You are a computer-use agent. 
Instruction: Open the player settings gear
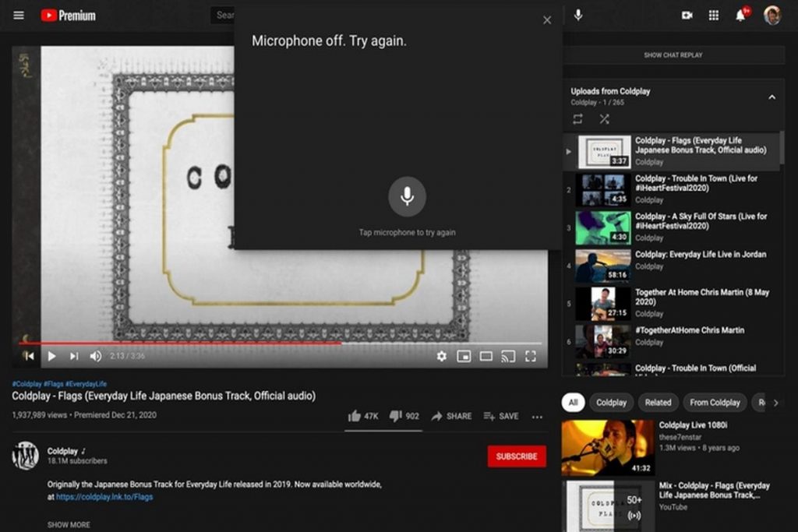tap(442, 357)
